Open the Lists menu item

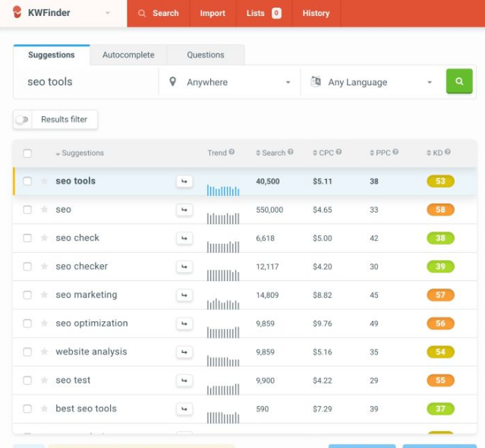[x=264, y=14]
